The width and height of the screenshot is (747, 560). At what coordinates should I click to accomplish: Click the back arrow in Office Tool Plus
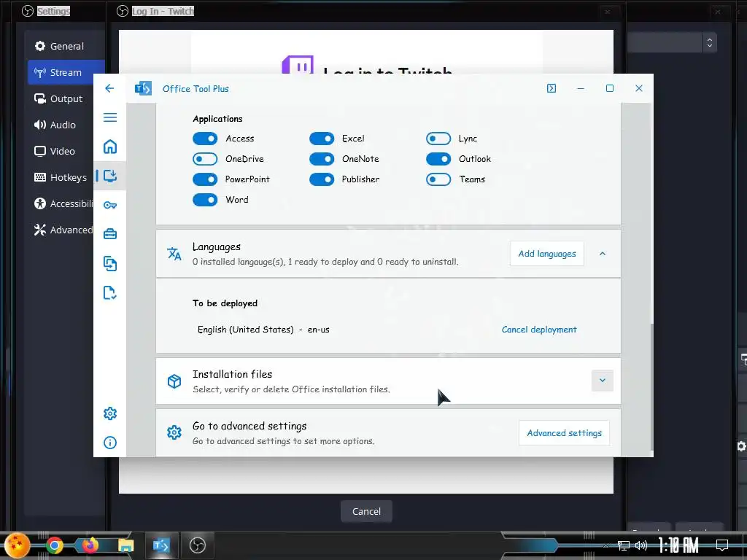109,88
